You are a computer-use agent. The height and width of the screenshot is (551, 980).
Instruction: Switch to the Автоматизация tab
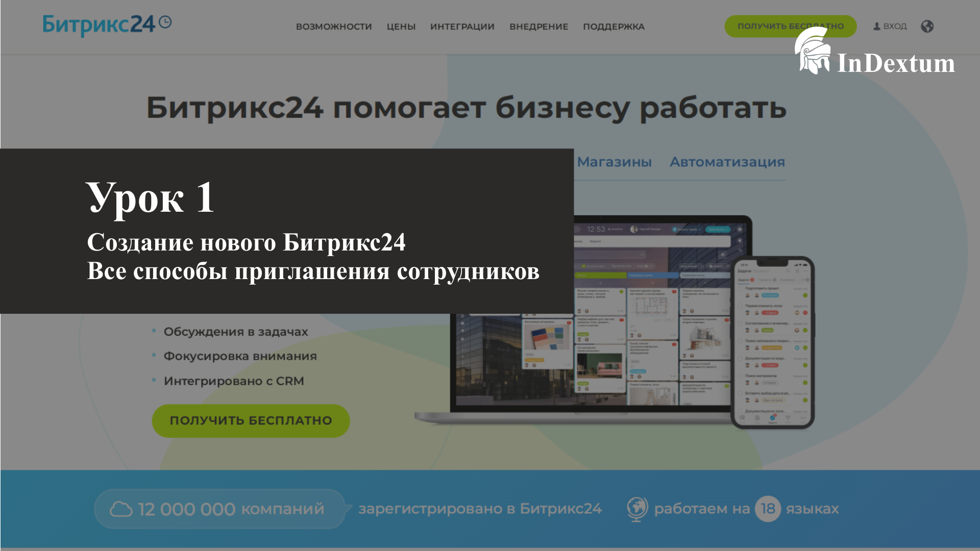727,162
